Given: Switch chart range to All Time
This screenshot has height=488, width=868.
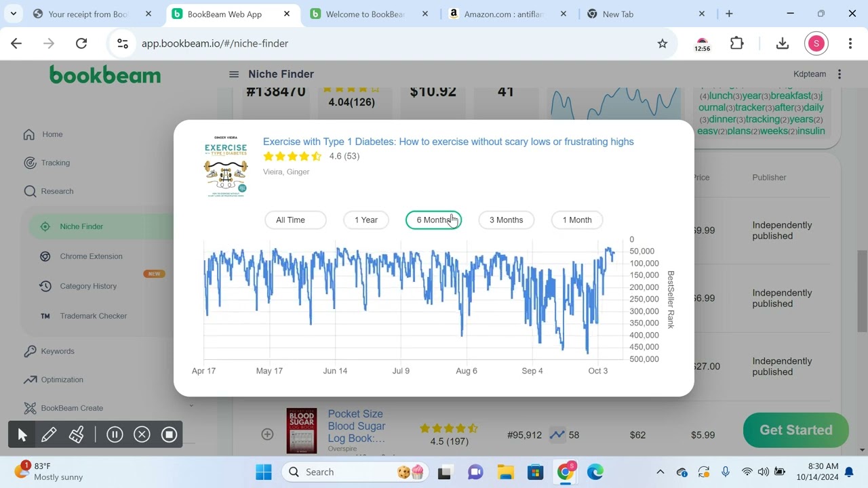Looking at the screenshot, I should 295,220.
